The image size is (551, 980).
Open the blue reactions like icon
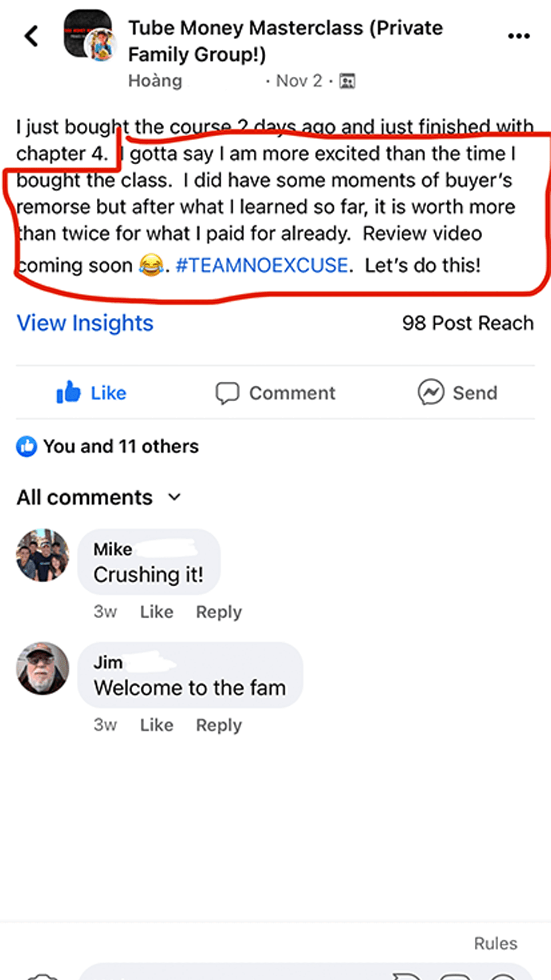pos(27,447)
